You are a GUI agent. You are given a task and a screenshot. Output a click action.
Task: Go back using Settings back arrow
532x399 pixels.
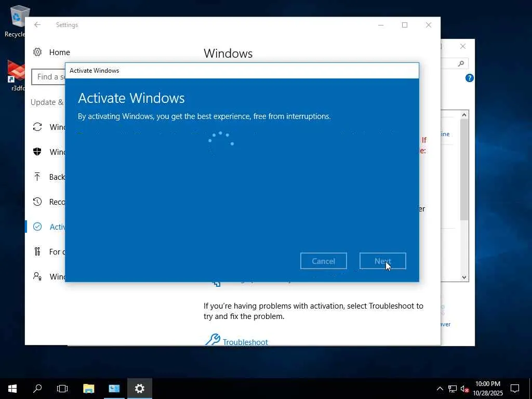(37, 25)
